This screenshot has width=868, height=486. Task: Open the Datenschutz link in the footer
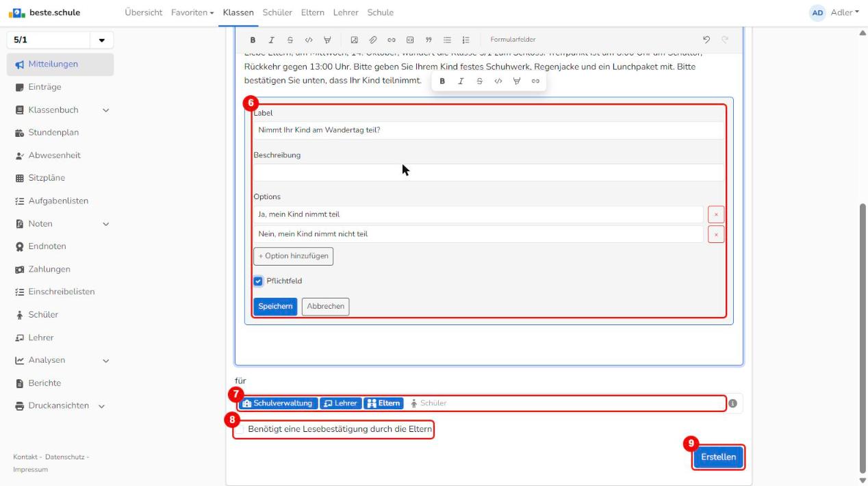point(66,457)
